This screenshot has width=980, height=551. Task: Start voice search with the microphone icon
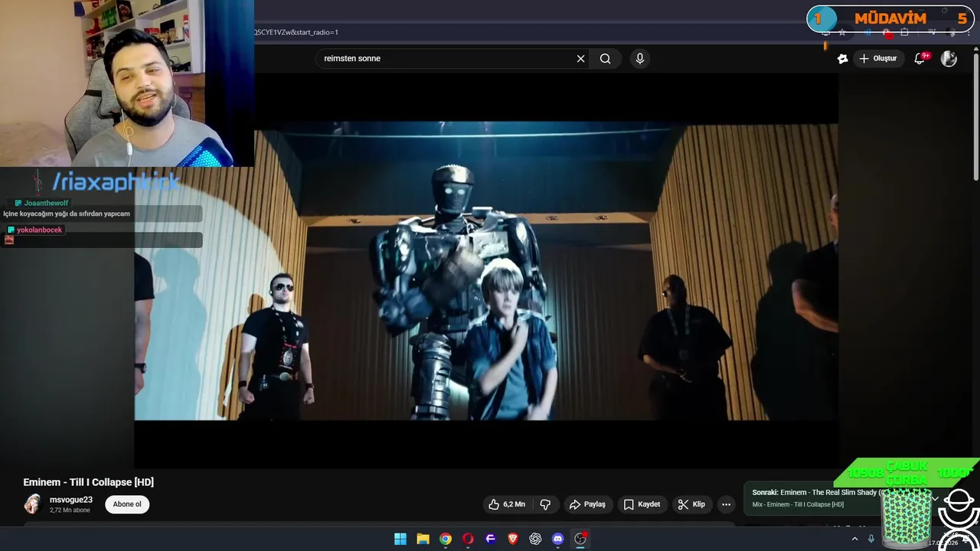(640, 58)
